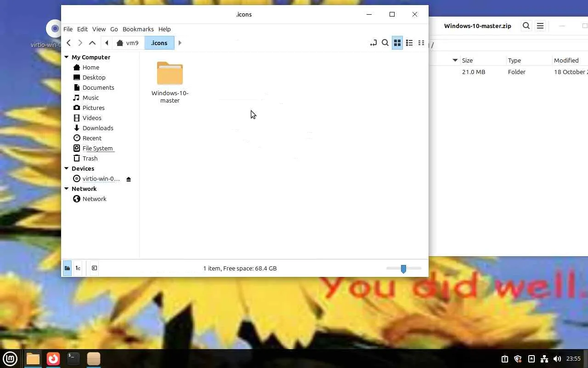Select the Windows-10-master folder icon
Image resolution: width=588 pixels, height=368 pixels.
pos(170,73)
